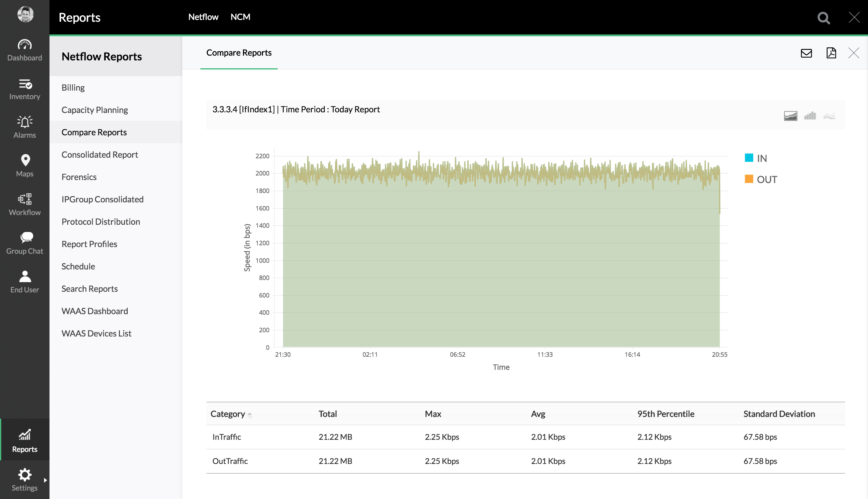Open Protocol Distribution reports

[x=101, y=221]
